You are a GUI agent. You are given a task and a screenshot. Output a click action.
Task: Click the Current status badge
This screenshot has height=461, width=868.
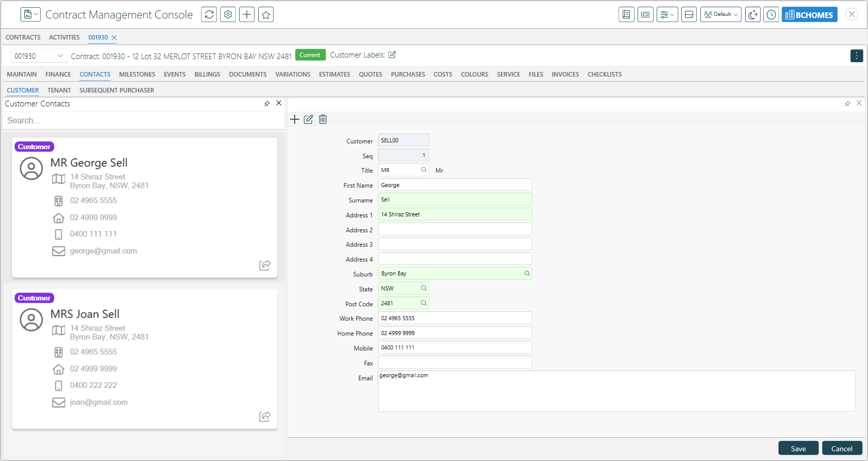pos(310,55)
